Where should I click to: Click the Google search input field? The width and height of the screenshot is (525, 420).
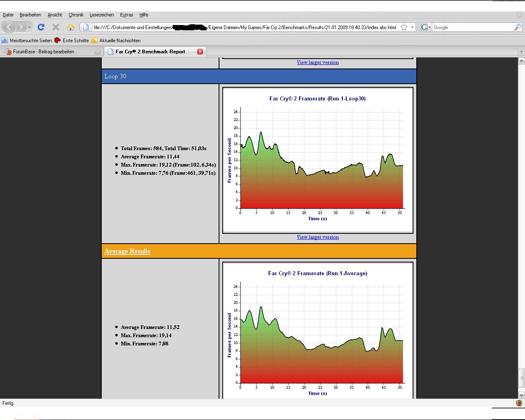point(473,27)
